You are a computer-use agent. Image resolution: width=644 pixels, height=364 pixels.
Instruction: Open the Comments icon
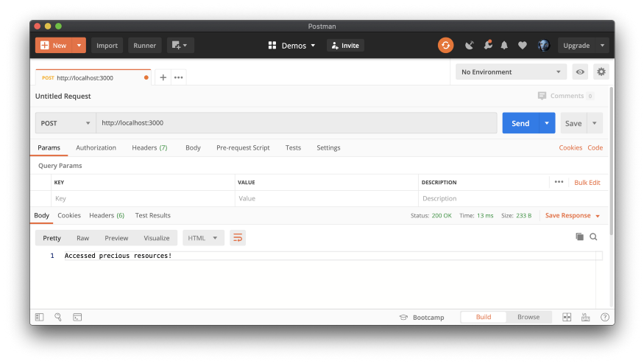(x=542, y=96)
